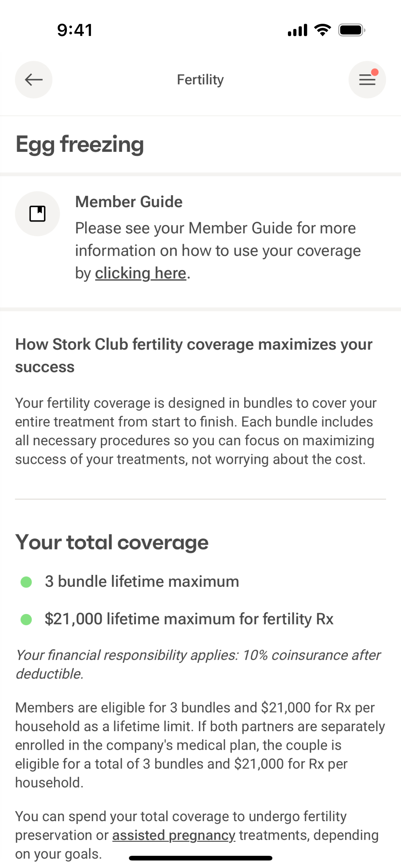This screenshot has height=868, width=401.
Task: Follow the assisted pregnancy link
Action: click(174, 835)
